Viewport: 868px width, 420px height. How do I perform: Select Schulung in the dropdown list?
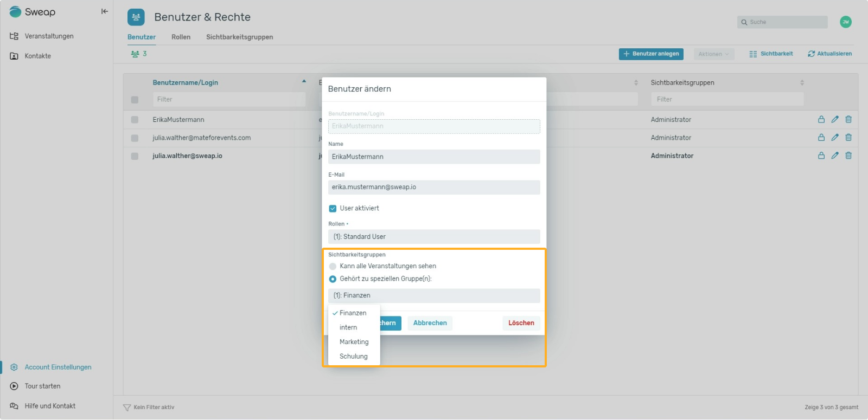pos(354,357)
